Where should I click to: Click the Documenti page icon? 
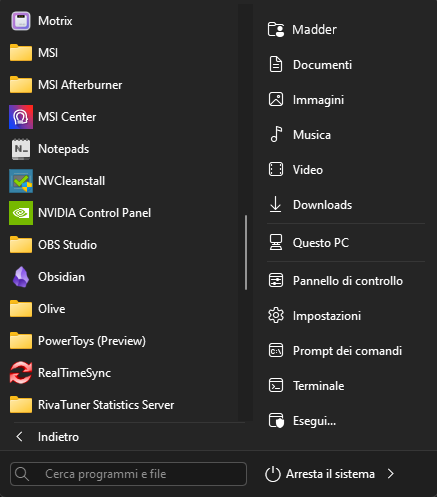[x=276, y=65]
